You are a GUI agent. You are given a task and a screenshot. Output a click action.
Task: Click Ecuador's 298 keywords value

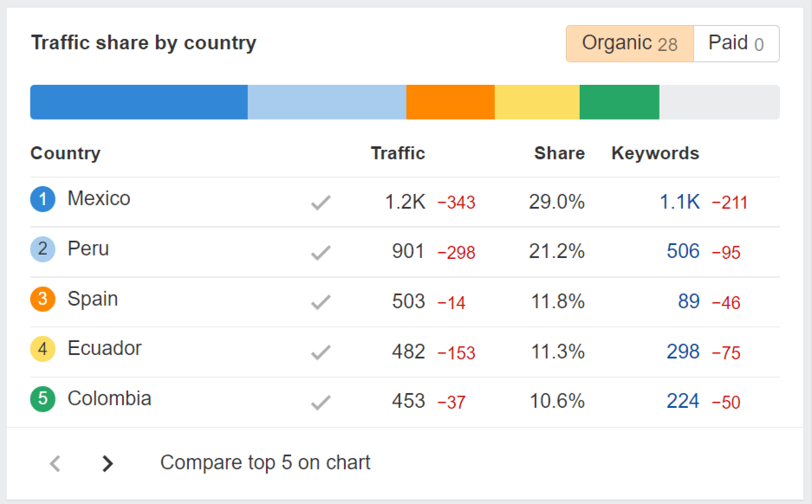point(684,352)
